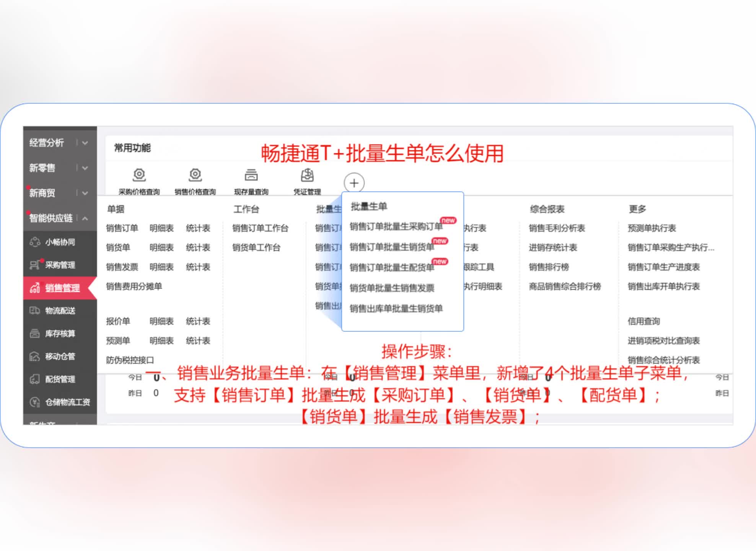The width and height of the screenshot is (756, 551).
Task: Open 统计表 next to 预测单
Action: point(198,341)
